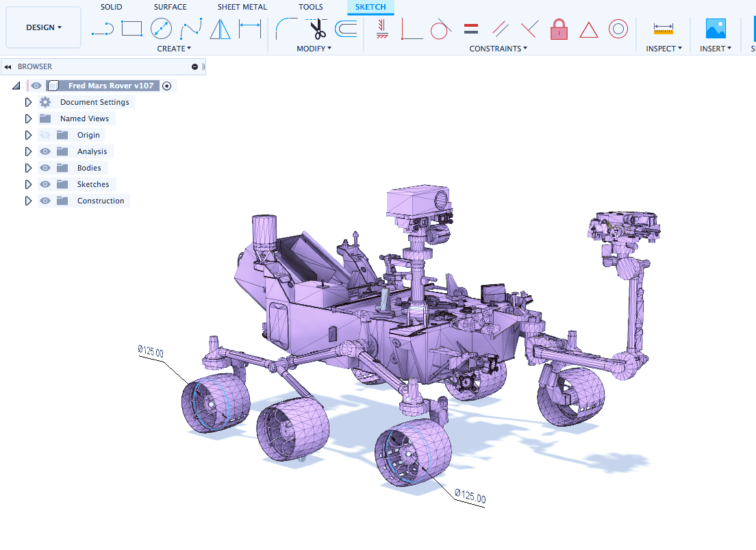Screen dimensions: 756x550
Task: Apply the Horizontal/Vertical constraint
Action: coord(382,29)
